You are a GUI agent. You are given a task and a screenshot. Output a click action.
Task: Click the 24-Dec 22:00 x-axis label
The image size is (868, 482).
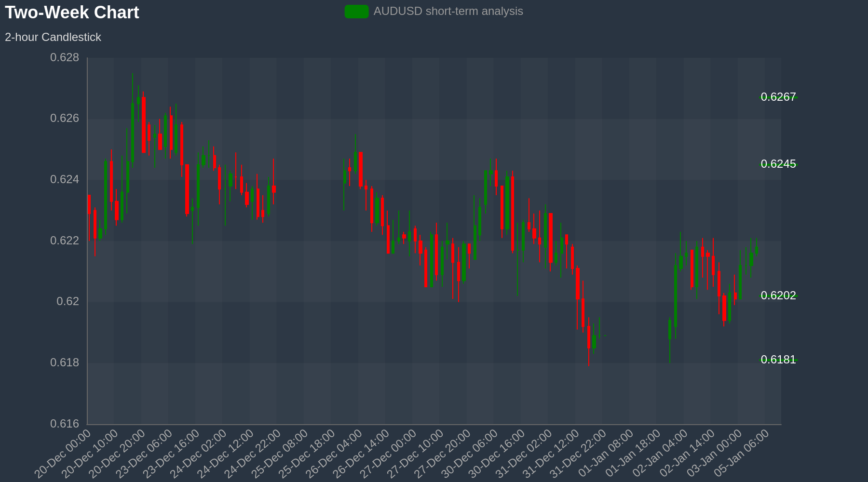[x=253, y=454]
